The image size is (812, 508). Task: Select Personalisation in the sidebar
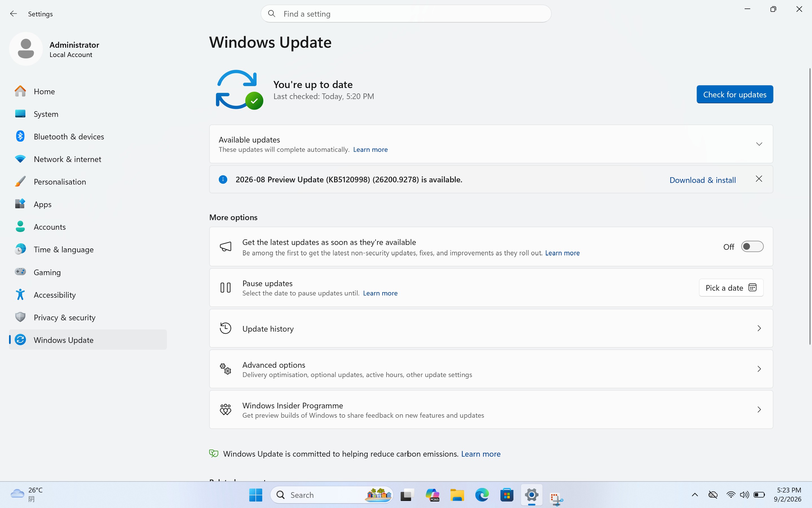click(x=88, y=181)
